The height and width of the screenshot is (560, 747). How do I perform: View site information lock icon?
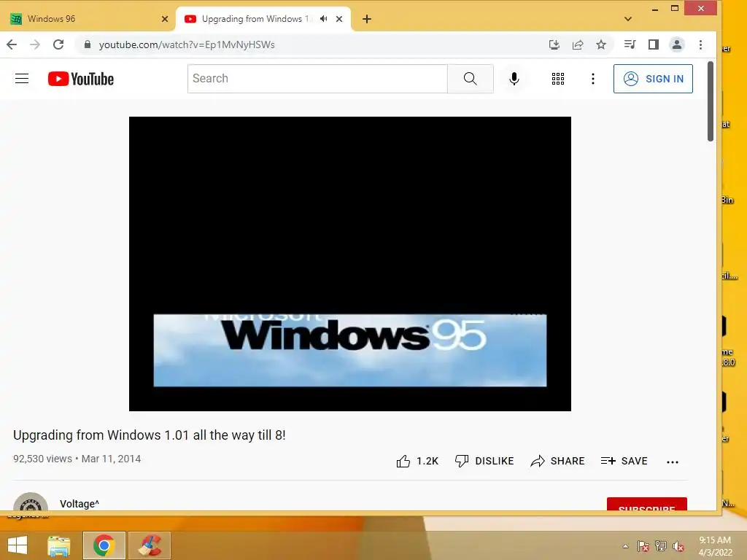[x=88, y=44]
